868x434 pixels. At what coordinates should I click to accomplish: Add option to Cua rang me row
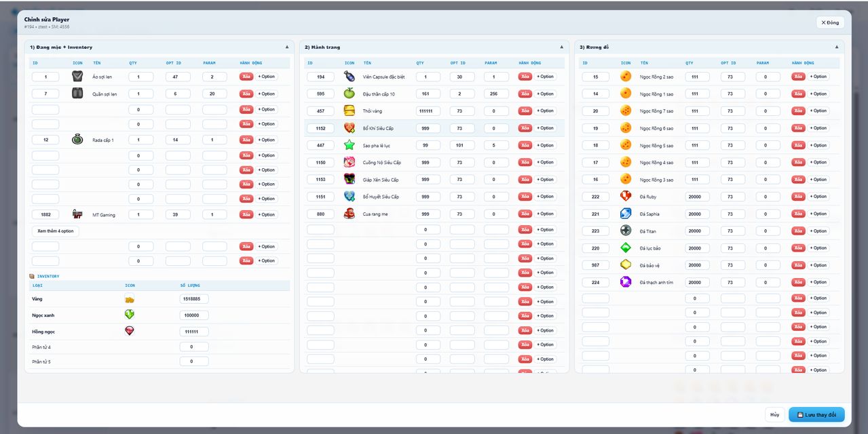click(x=546, y=214)
